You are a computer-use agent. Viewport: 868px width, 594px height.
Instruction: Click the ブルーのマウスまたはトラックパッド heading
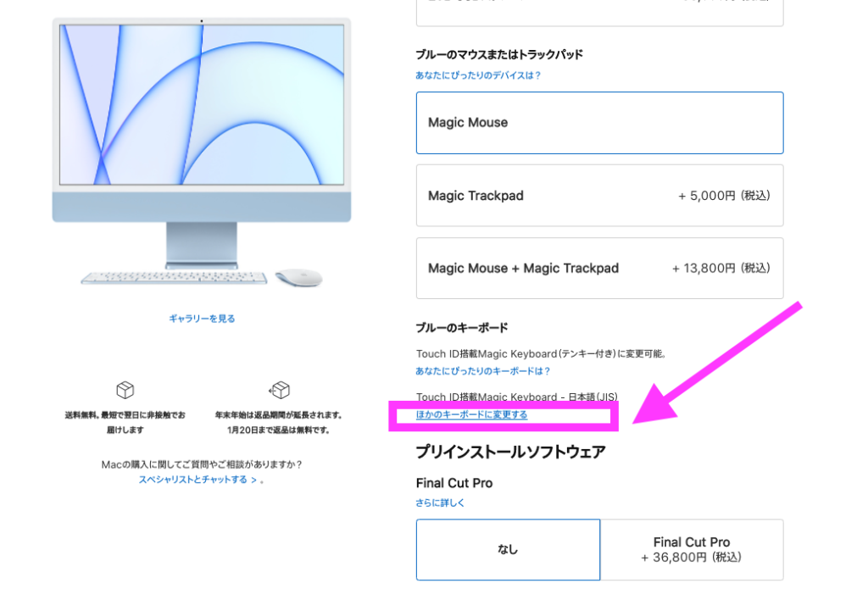point(499,54)
